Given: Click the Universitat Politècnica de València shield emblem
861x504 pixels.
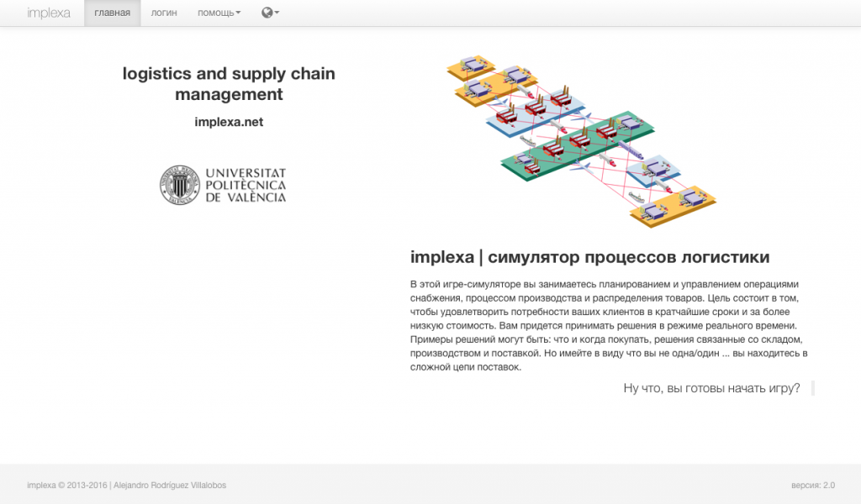Looking at the screenshot, I should [x=179, y=184].
